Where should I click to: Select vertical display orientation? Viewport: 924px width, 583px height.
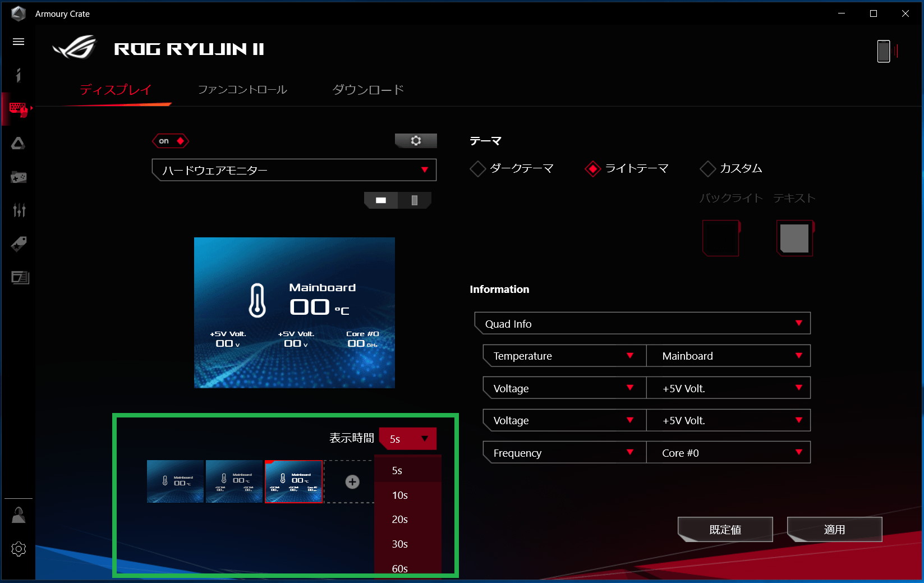[415, 200]
